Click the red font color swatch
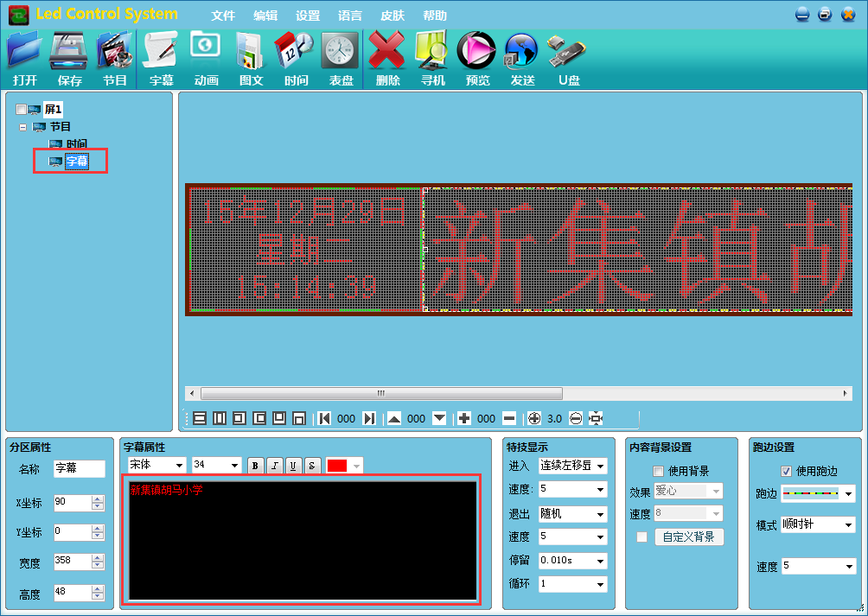Image resolution: width=868 pixels, height=616 pixels. pos(336,466)
